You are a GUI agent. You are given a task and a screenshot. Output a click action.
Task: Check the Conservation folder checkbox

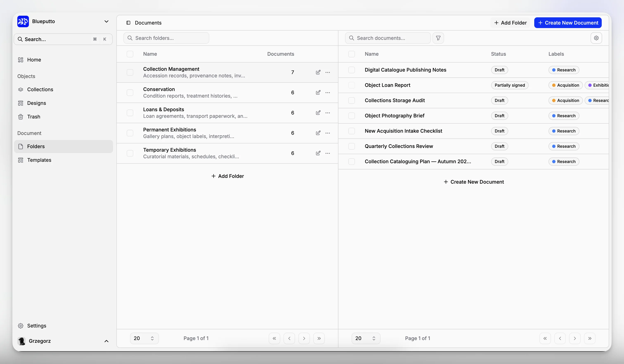130,93
